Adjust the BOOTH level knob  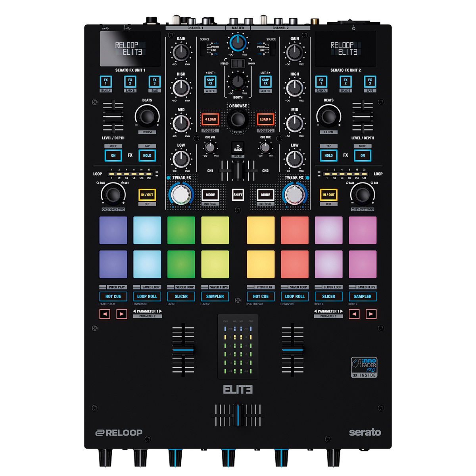[238, 81]
